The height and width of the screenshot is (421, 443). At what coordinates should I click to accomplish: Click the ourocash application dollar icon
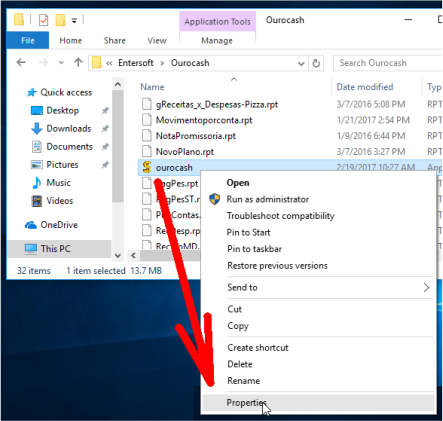[x=146, y=167]
